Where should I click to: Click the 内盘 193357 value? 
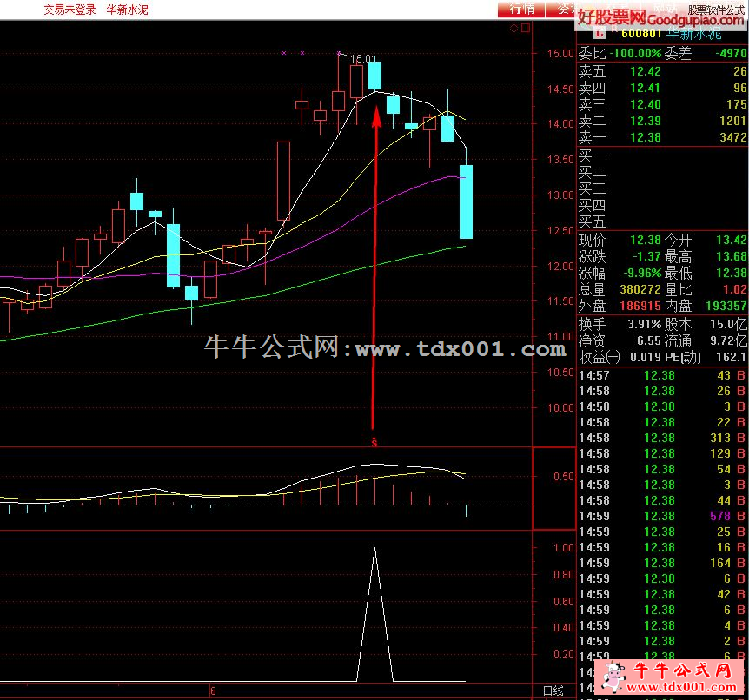coord(726,306)
